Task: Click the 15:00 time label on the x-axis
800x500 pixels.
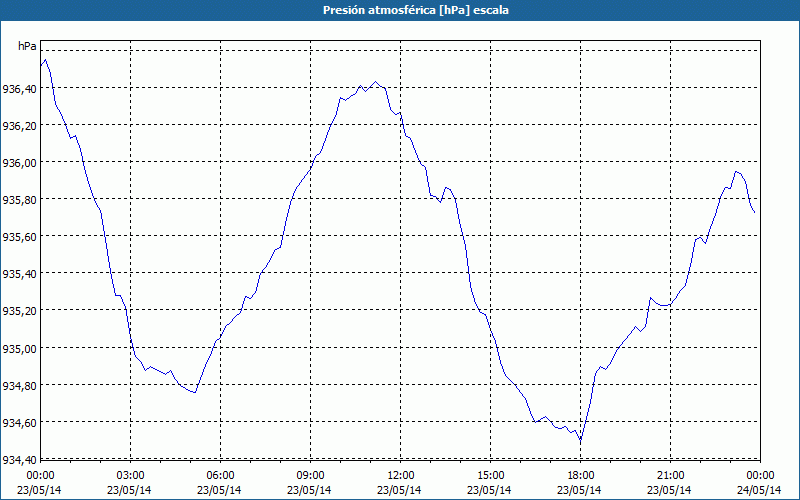Action: pyautogui.click(x=490, y=476)
